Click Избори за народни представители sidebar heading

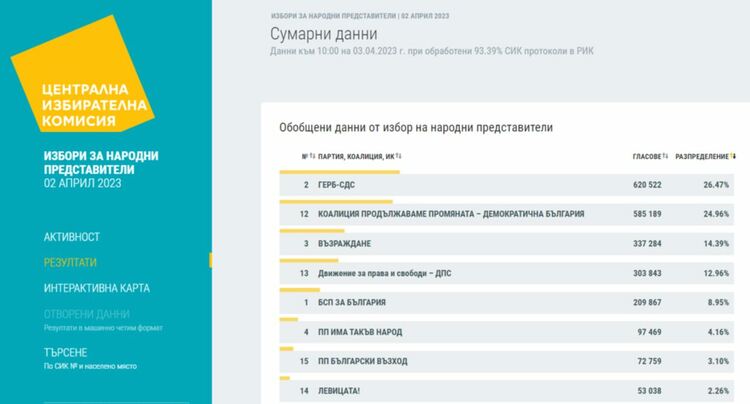(x=101, y=163)
